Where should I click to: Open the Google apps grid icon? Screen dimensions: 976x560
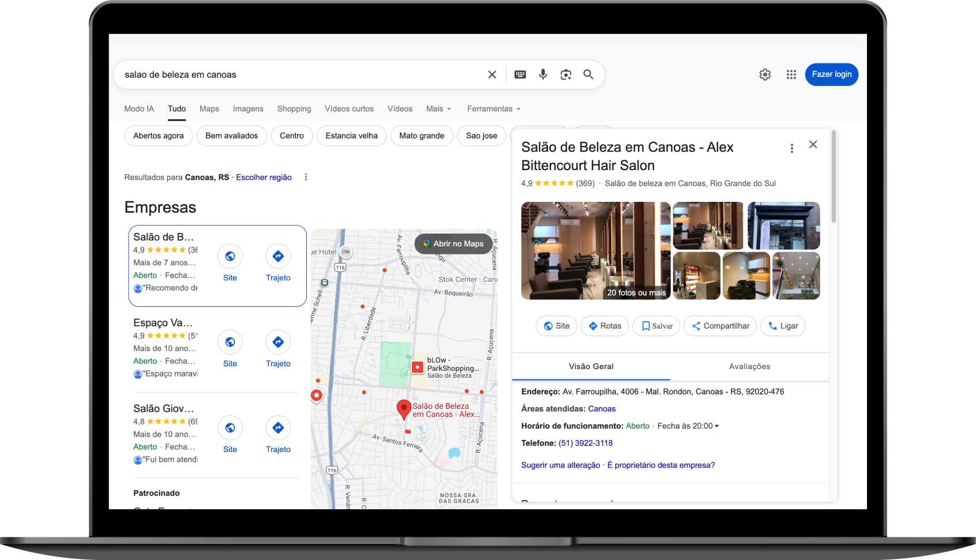click(x=791, y=74)
